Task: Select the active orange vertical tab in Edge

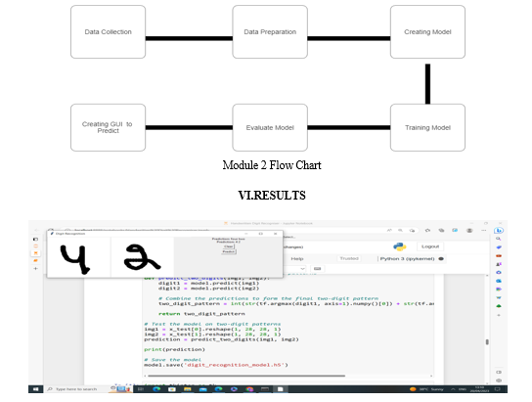Action: click(35, 253)
